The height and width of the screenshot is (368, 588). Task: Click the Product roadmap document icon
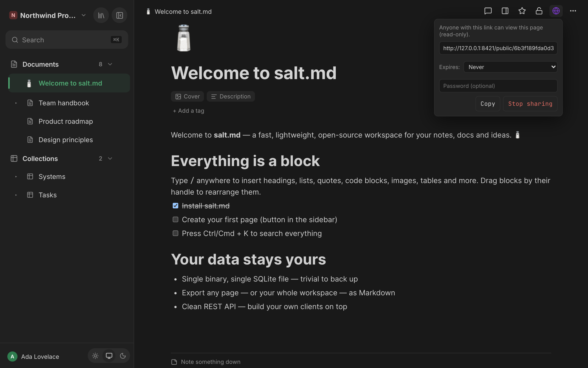point(30,121)
